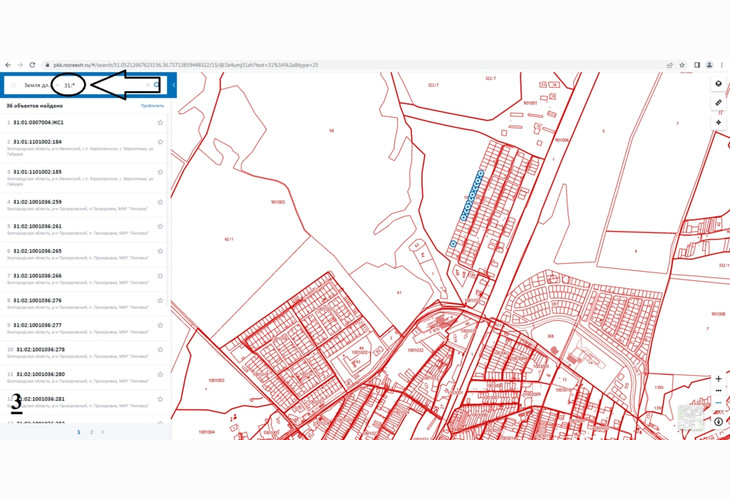The width and height of the screenshot is (730, 500).
Task: Share this page from address bar
Action: point(669,65)
